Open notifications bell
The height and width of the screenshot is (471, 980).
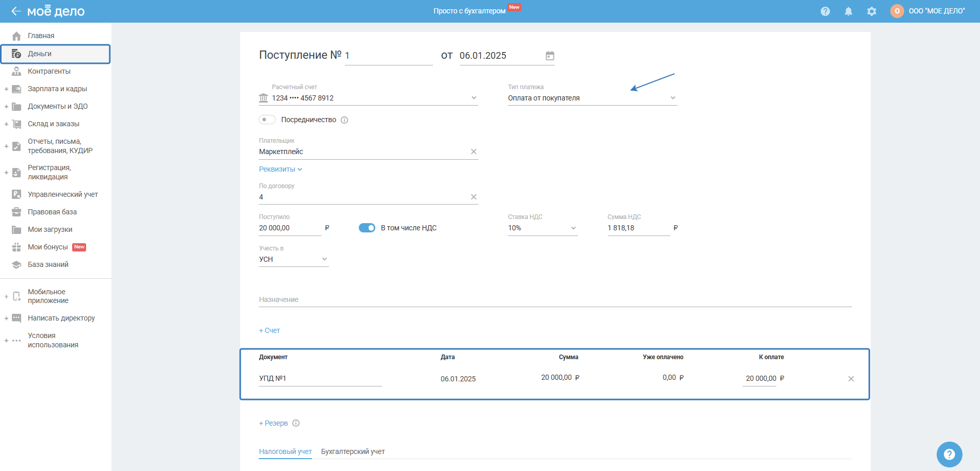click(849, 11)
